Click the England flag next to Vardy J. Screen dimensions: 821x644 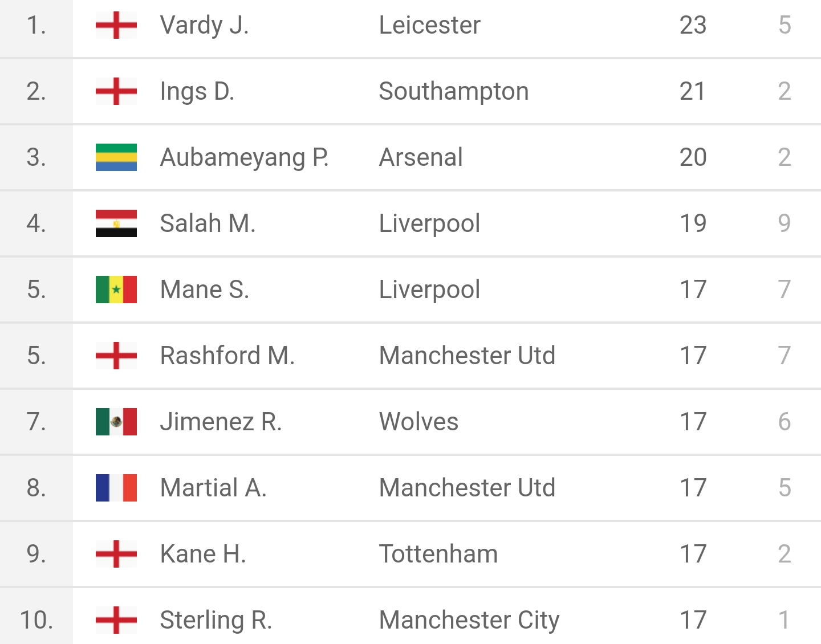tap(116, 25)
